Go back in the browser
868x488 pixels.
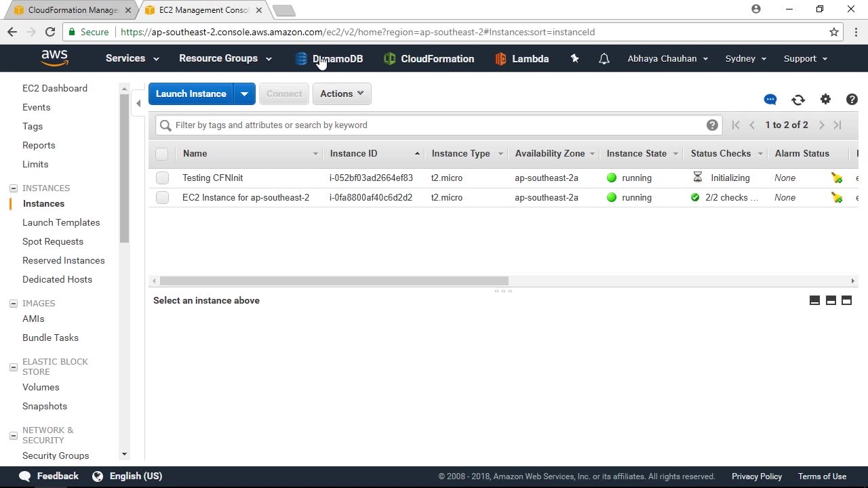pos(12,32)
